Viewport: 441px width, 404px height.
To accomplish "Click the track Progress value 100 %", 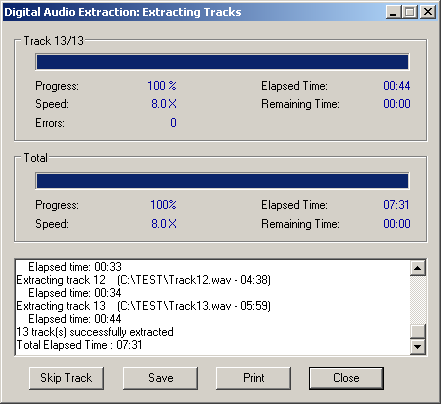I will click(162, 86).
